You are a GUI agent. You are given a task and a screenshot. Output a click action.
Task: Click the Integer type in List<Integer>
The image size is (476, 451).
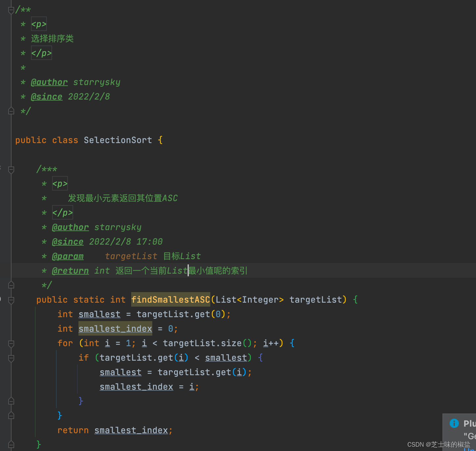(260, 300)
